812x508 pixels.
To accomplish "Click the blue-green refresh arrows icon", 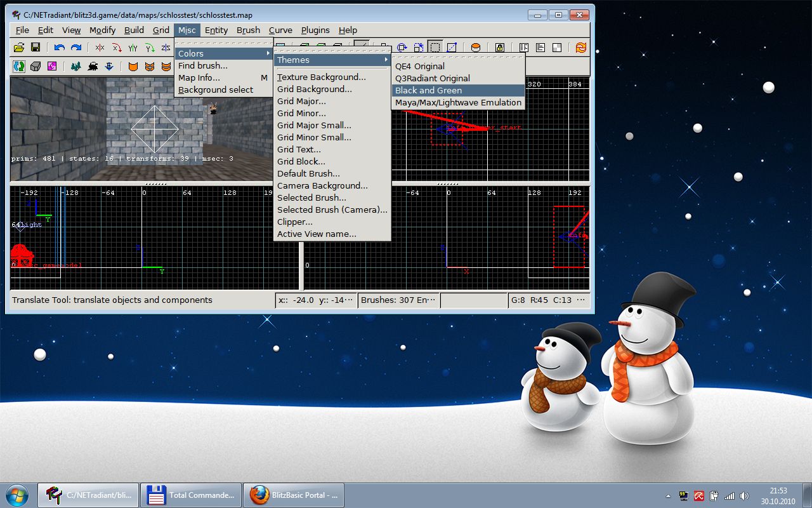I will pos(19,66).
